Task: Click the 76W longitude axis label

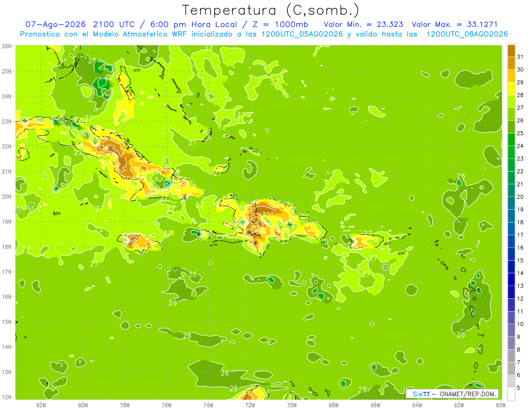Action: [x=166, y=405]
